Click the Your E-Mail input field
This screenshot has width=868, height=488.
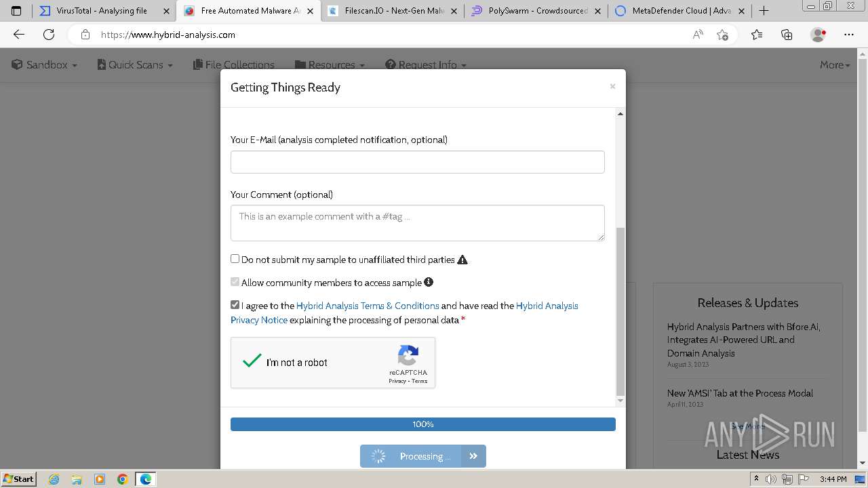[x=418, y=162]
